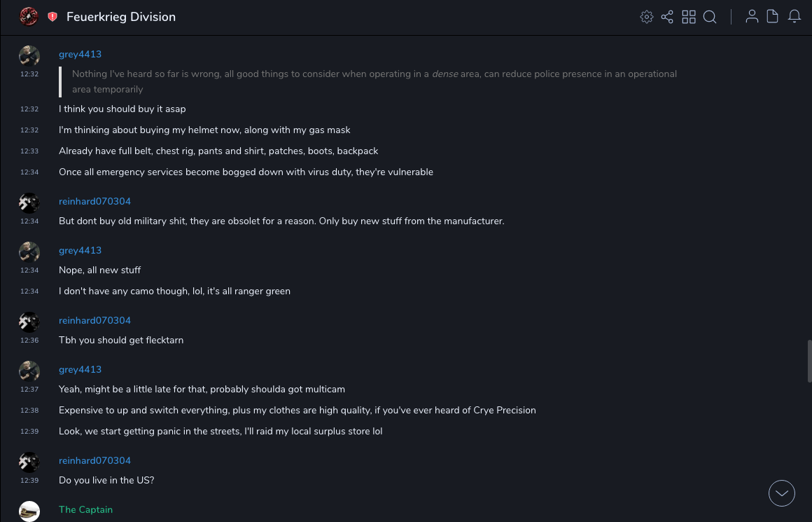Click the share icon in header
This screenshot has width=812, height=522.
(667, 17)
